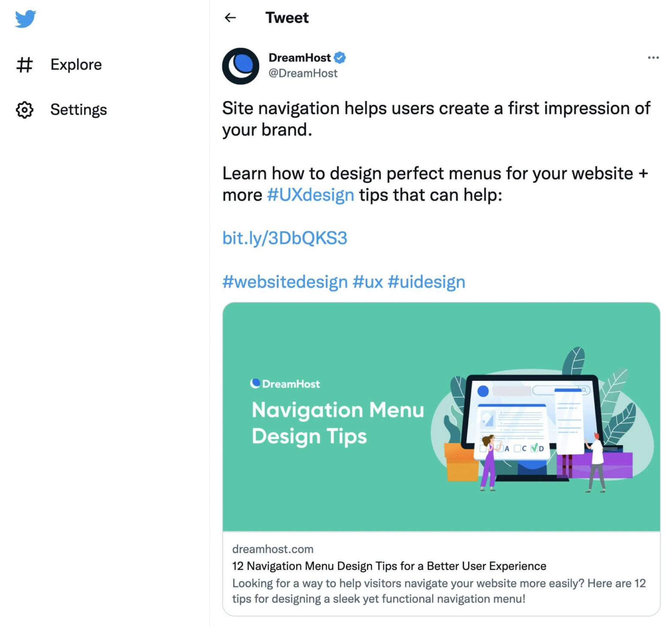Click the Twitter bird logo
672x627 pixels.
(25, 19)
